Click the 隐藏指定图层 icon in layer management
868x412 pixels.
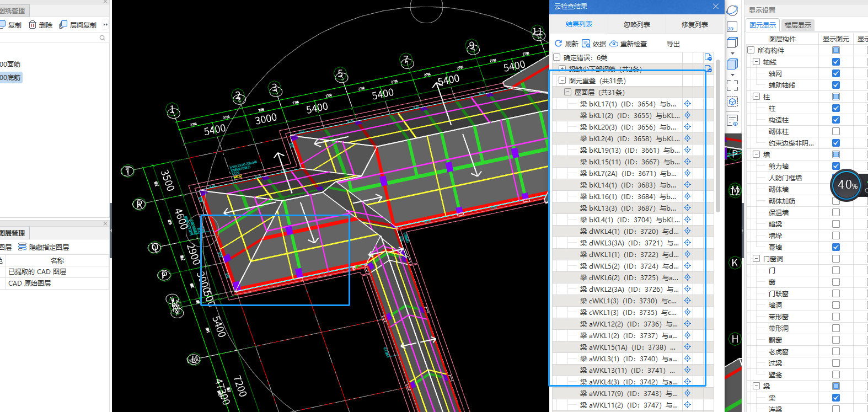pyautogui.click(x=22, y=247)
